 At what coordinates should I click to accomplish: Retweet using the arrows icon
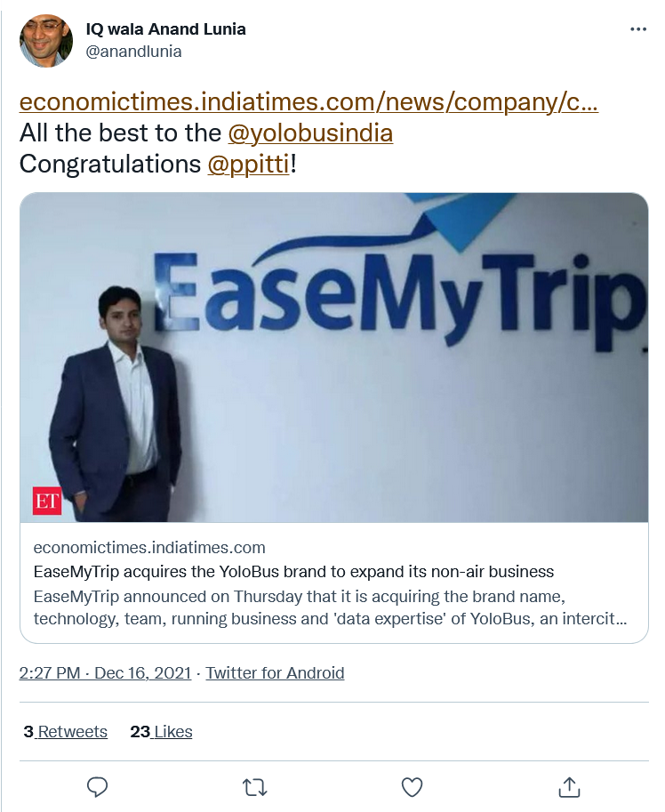click(254, 787)
